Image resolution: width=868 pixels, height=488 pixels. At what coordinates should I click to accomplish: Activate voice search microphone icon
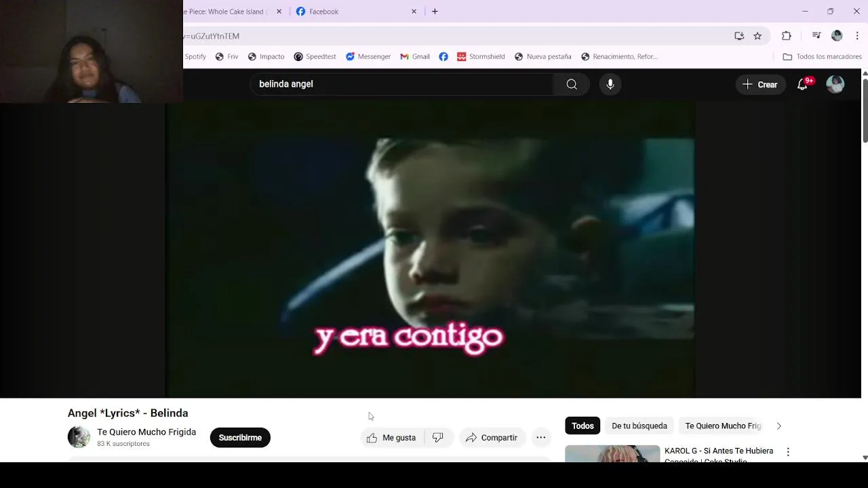[x=610, y=84]
